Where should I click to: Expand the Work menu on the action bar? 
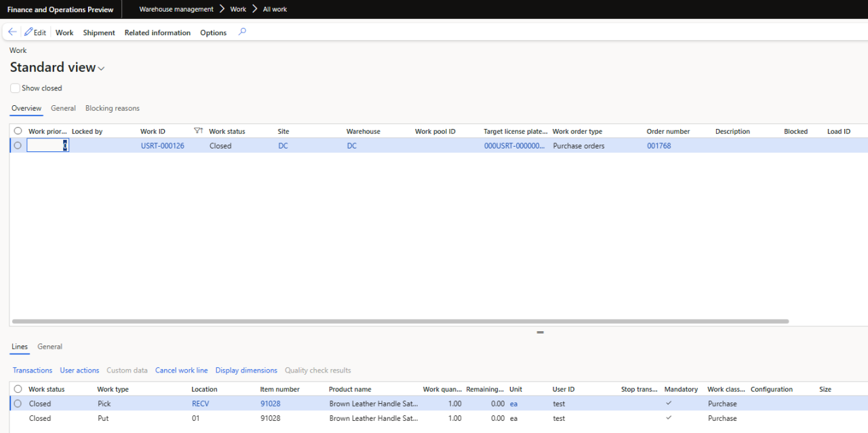tap(64, 32)
